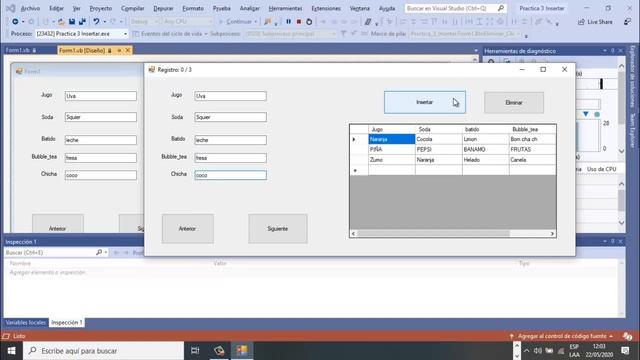Click Eliminar button in Registro window
This screenshot has height=360, width=640.
click(514, 102)
